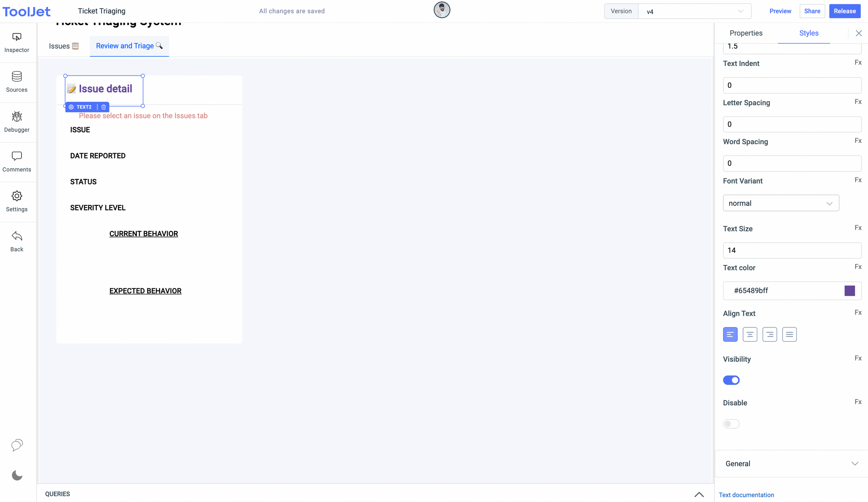Image resolution: width=868 pixels, height=502 pixels.
Task: Open the version v4 dropdown
Action: click(694, 11)
